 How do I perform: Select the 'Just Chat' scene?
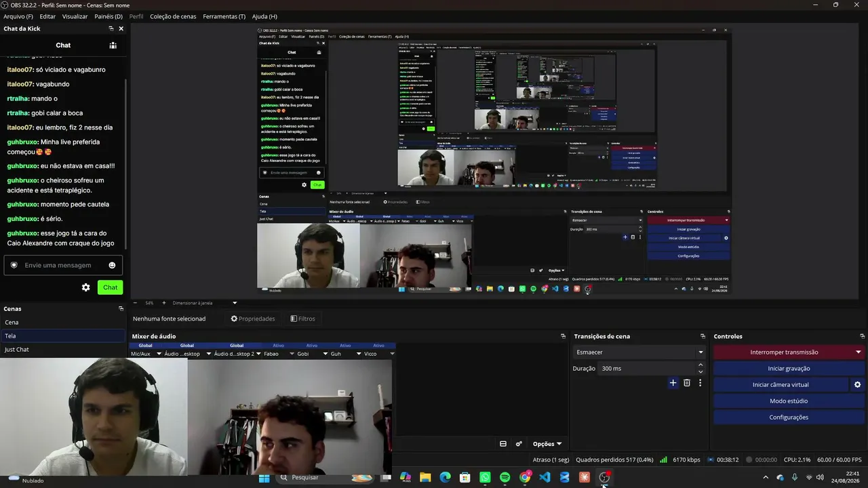click(63, 349)
